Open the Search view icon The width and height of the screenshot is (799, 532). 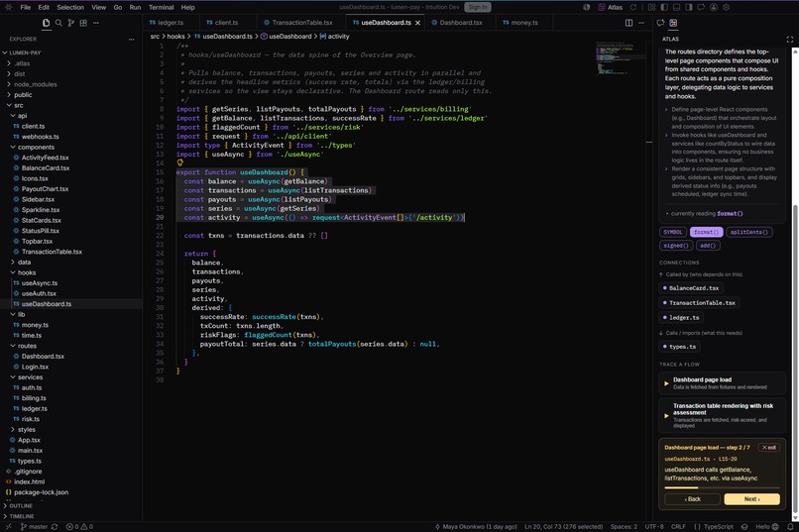tap(58, 23)
